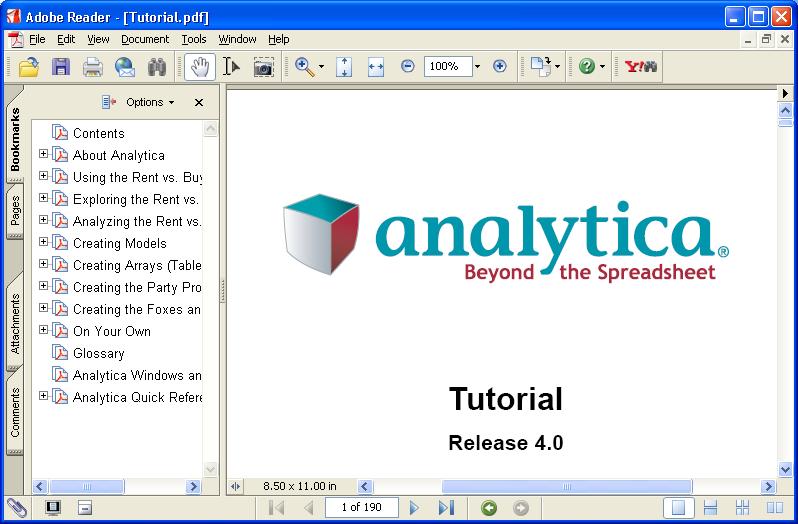Jump to the Contents bookmark
798x524 pixels.
click(98, 133)
